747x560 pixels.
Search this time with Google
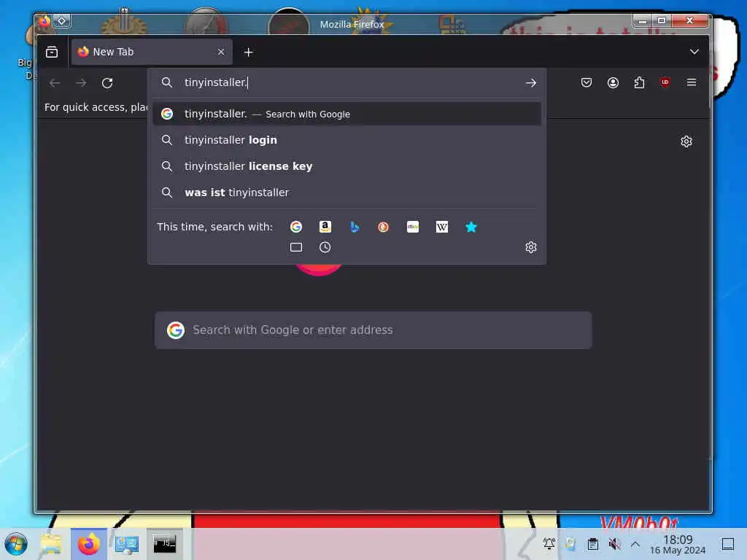pos(296,227)
